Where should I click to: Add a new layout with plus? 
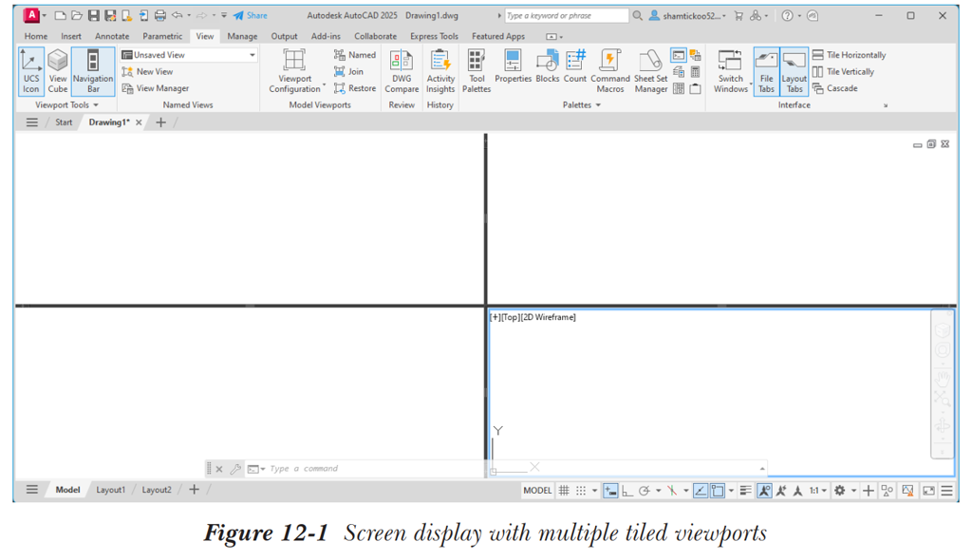194,490
